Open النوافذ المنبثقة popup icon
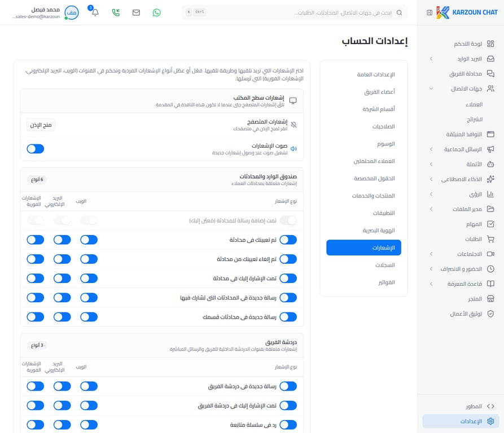 (x=490, y=134)
